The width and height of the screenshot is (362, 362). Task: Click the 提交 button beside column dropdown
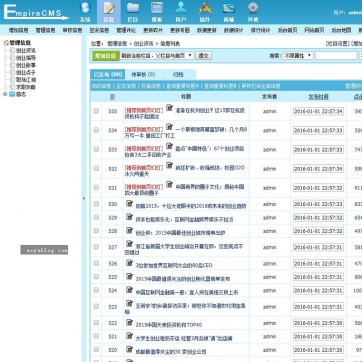203,56
